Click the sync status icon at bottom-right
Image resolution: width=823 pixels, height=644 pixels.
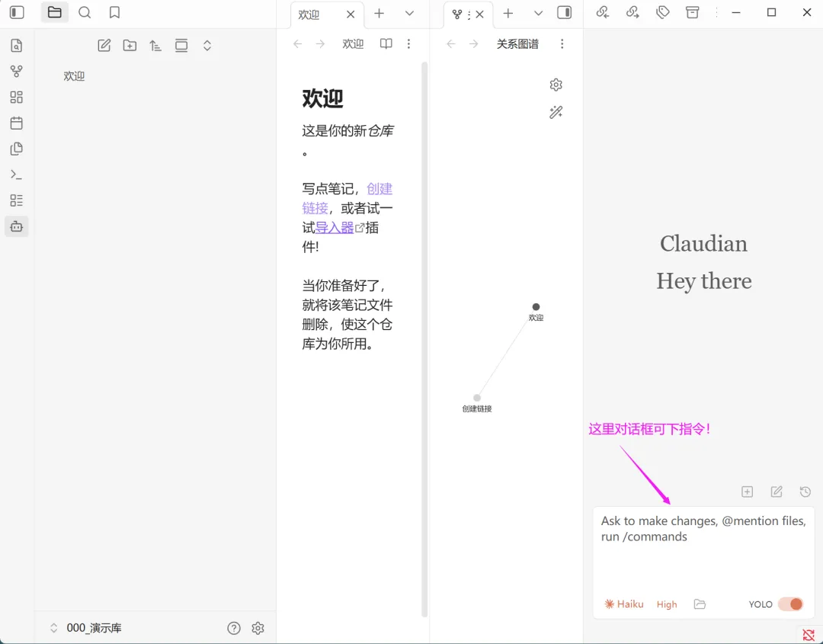(x=809, y=636)
